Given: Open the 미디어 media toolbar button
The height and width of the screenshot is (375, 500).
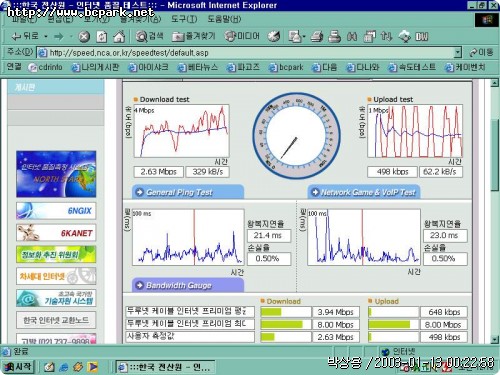Looking at the screenshot, I should pyautogui.click(x=242, y=36).
